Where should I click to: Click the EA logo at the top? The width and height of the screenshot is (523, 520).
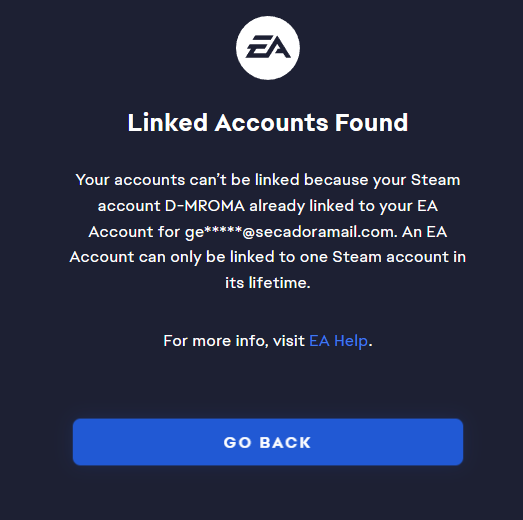coord(268,47)
